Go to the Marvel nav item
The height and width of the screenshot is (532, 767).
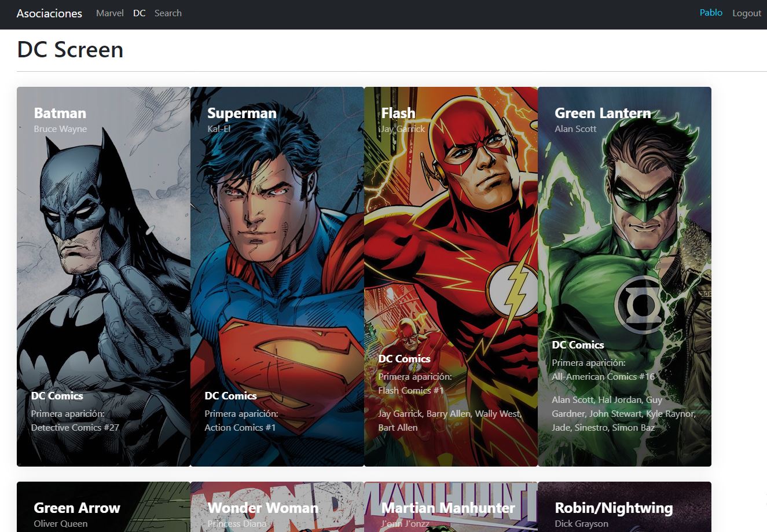click(110, 13)
